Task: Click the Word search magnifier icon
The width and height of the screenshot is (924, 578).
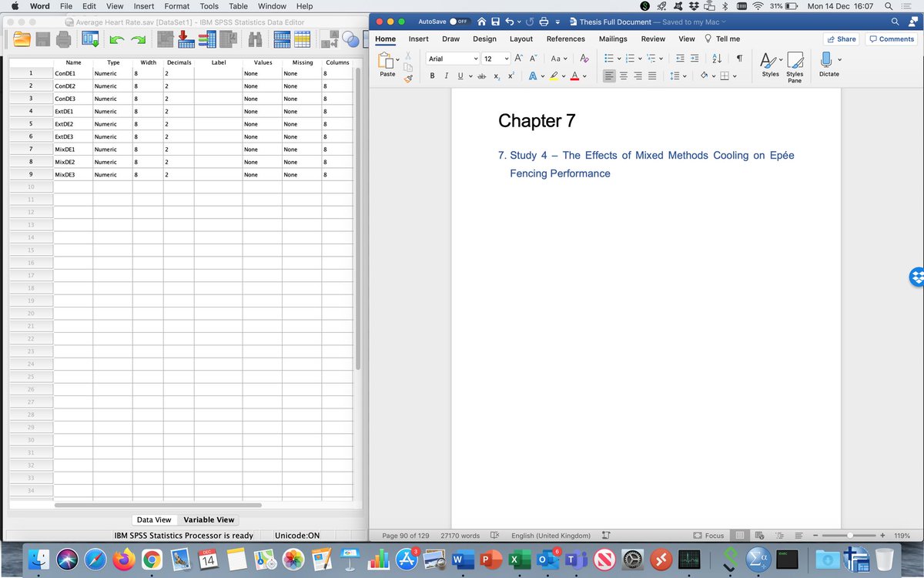Action: [896, 22]
